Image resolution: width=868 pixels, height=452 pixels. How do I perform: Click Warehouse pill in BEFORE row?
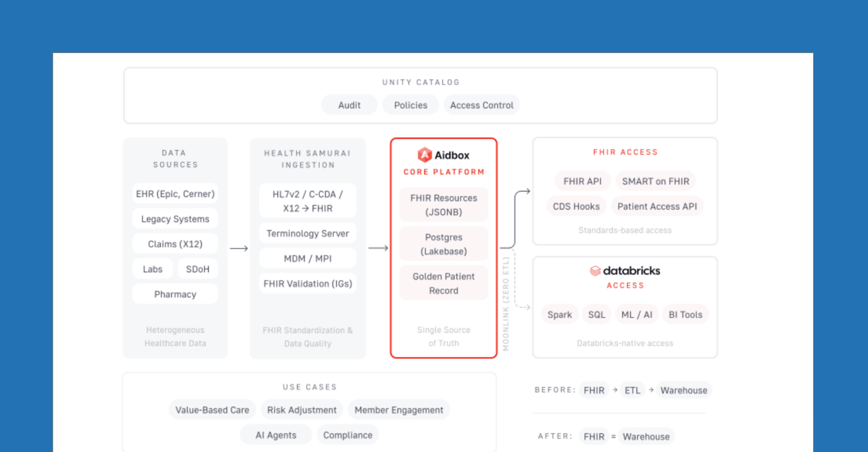click(684, 390)
